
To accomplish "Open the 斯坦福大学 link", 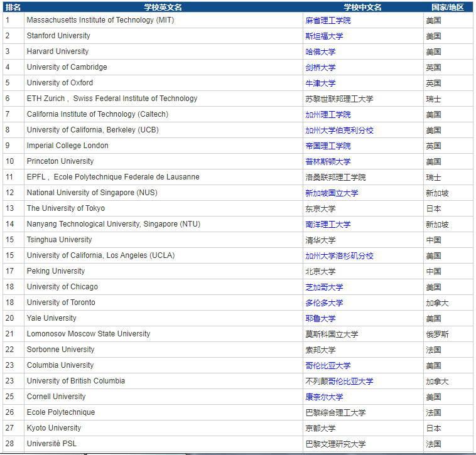I will (324, 36).
